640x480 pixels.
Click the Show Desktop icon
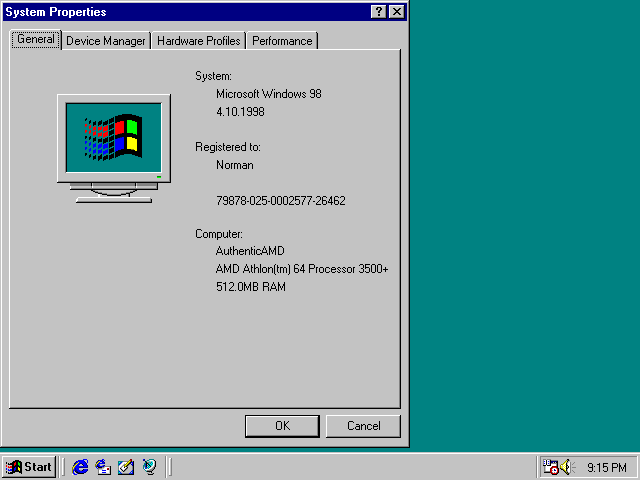coord(126,467)
